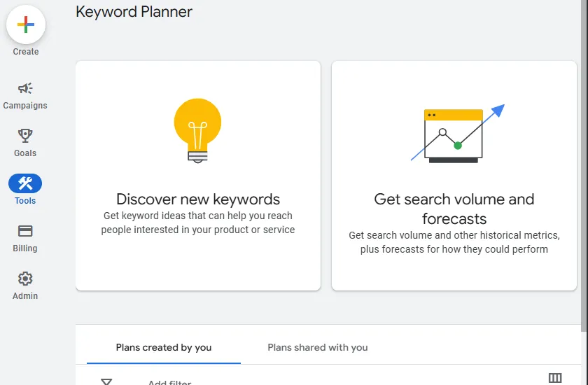
Task: Open Get search volume and forecasts card
Action: tap(454, 176)
